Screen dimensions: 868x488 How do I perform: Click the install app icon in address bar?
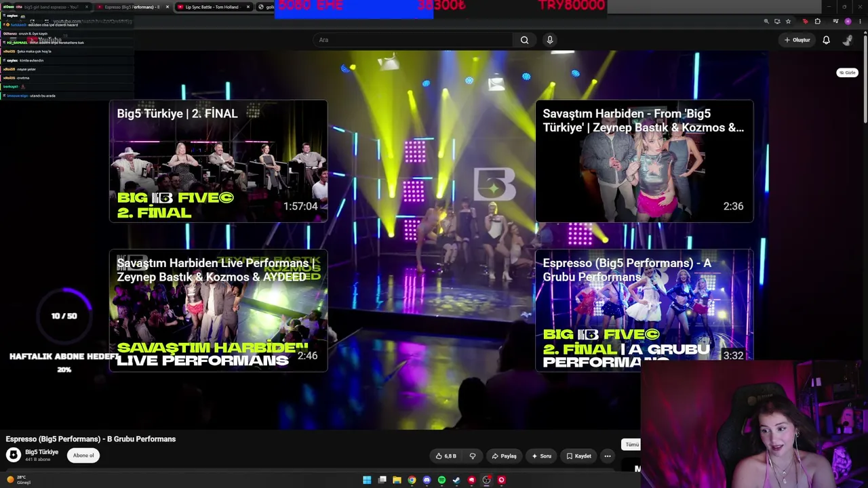tap(777, 21)
